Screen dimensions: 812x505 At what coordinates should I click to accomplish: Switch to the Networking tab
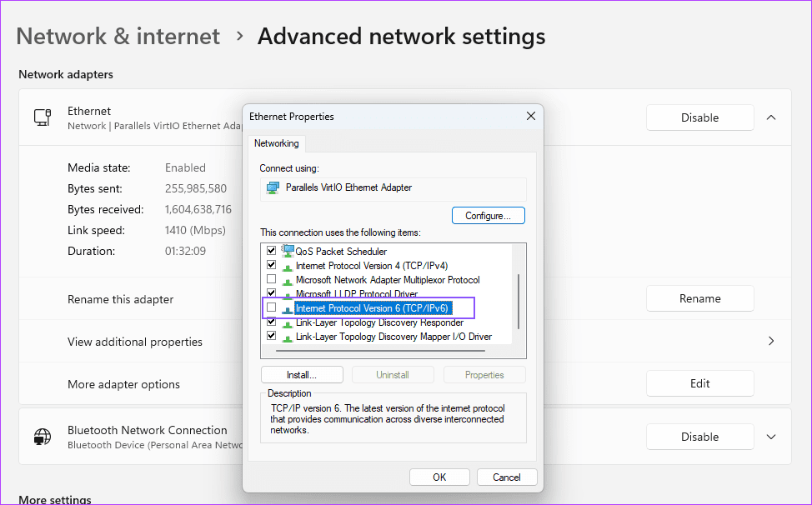pyautogui.click(x=276, y=143)
